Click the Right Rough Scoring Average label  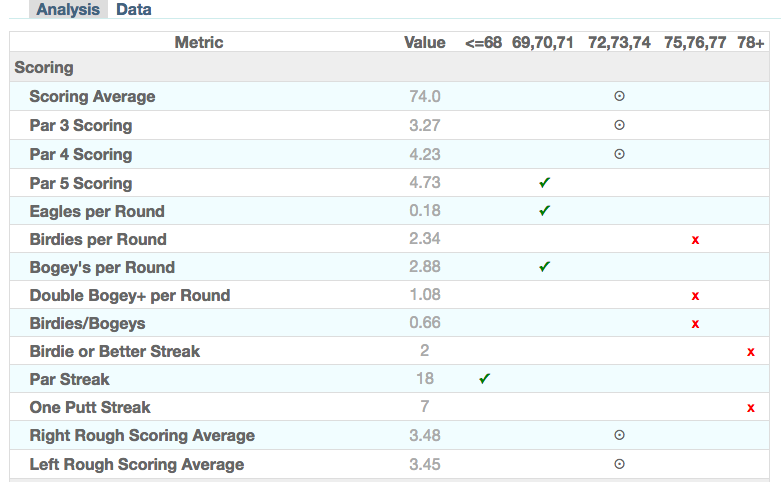tap(142, 435)
